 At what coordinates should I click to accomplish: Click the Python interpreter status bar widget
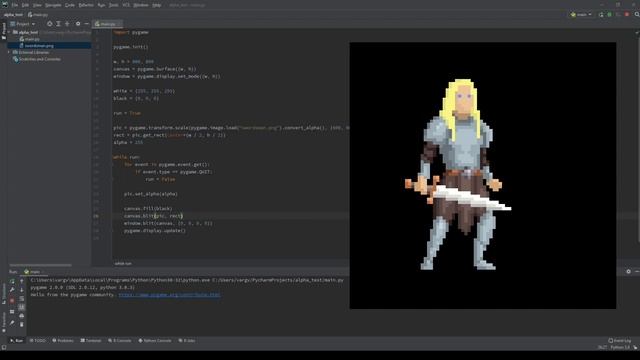pyautogui.click(x=620, y=348)
